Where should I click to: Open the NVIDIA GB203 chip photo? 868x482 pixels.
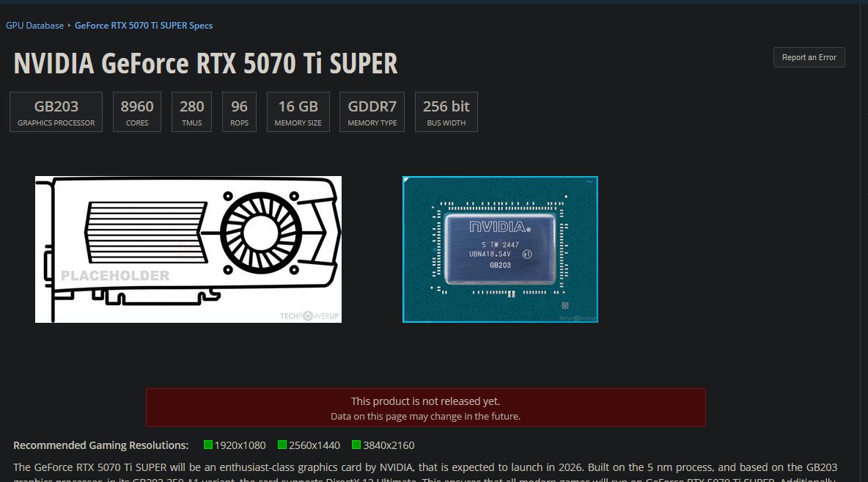click(500, 249)
